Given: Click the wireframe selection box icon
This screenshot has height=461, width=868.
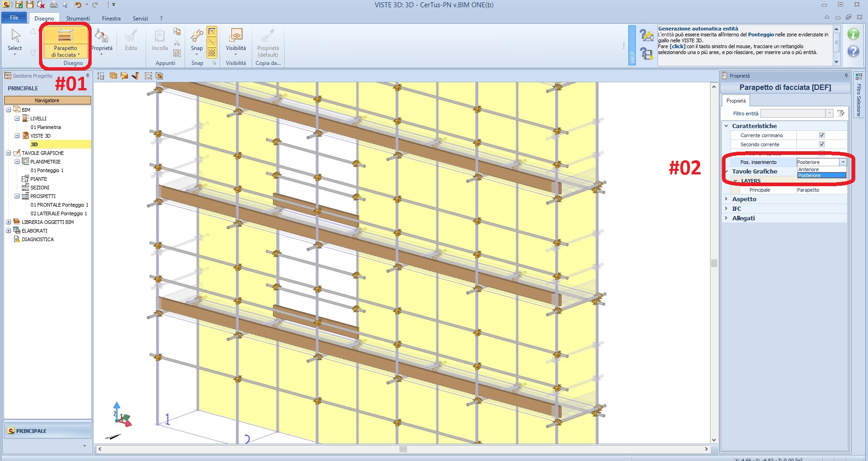Looking at the screenshot, I should coord(148,76).
